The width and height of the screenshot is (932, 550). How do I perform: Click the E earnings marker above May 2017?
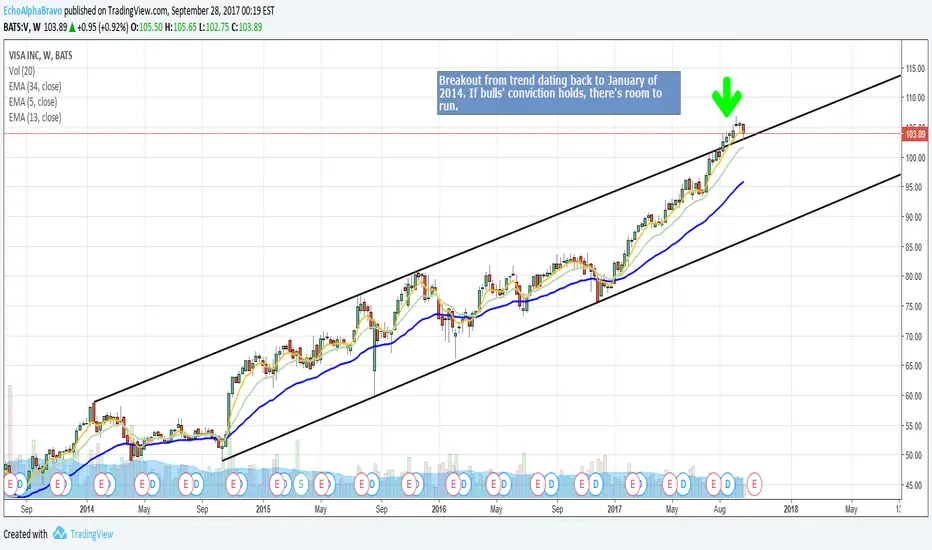click(x=670, y=485)
